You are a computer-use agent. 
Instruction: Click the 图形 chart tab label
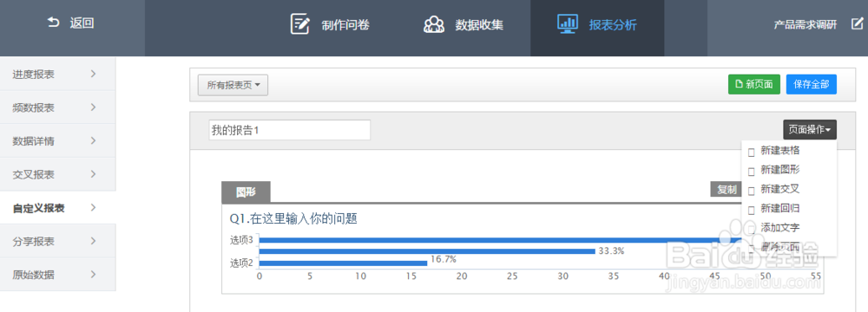[246, 192]
